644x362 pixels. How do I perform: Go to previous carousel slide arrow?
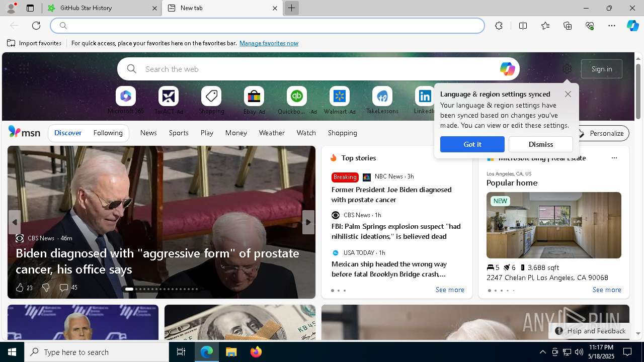(x=15, y=222)
